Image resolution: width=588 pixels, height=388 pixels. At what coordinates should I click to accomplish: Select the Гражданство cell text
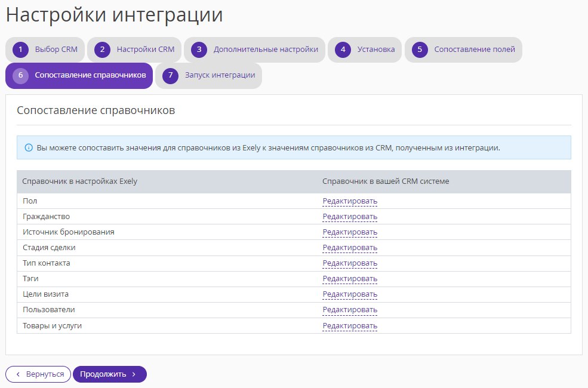click(x=46, y=217)
